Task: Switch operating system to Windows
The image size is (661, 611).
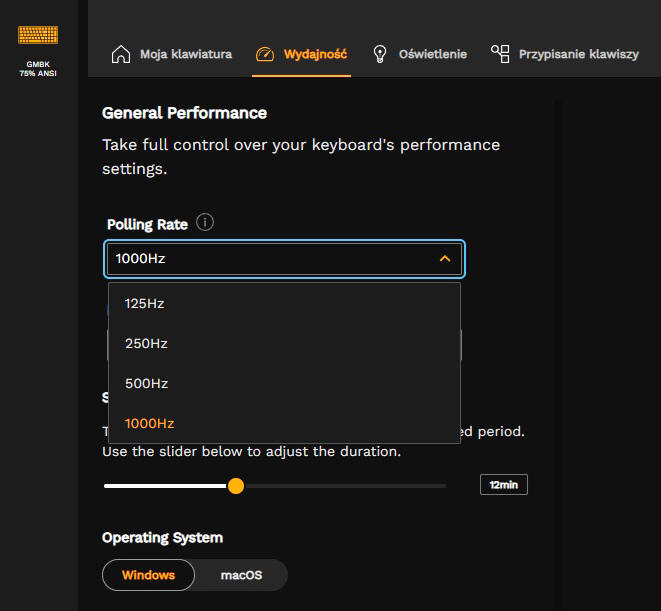Action: pos(148,575)
